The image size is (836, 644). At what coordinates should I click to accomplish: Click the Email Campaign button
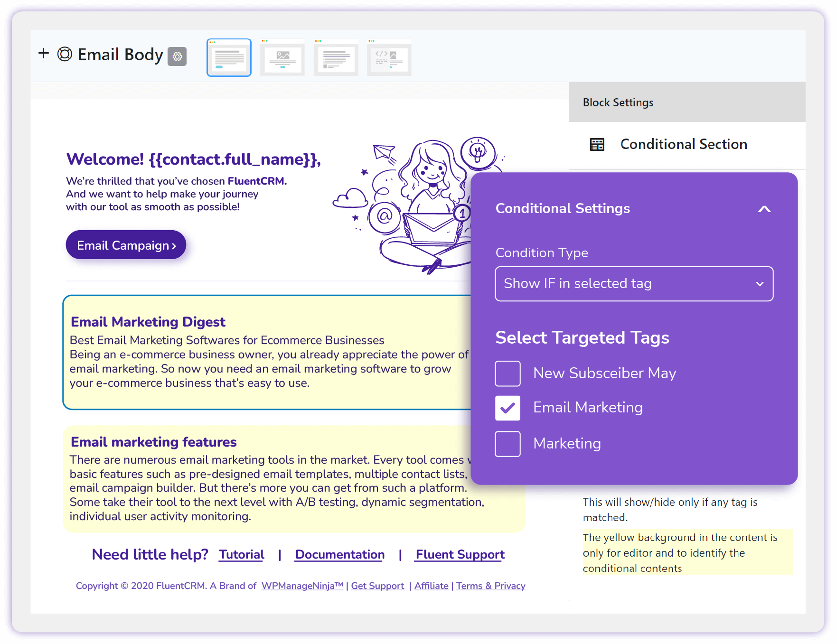coord(126,245)
